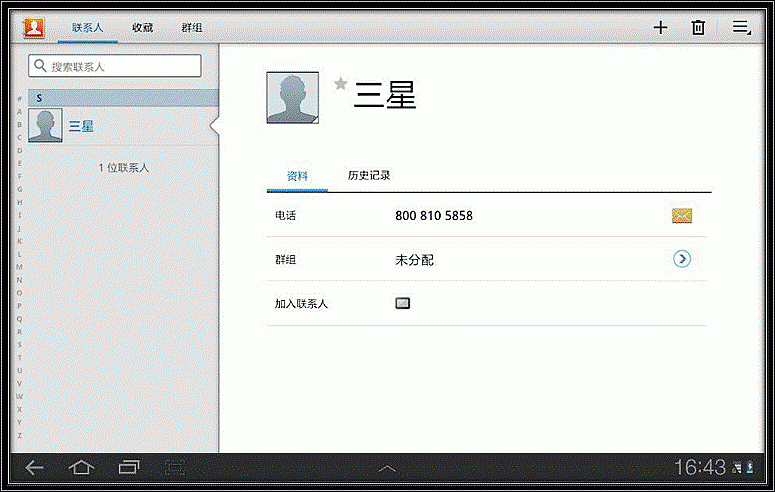This screenshot has height=492, width=775.
Task: Send message via envelope icon
Action: (682, 216)
